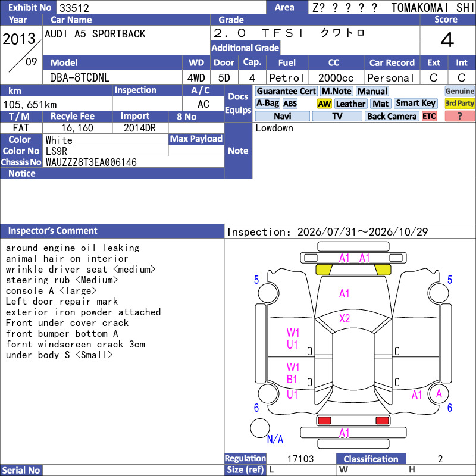
Task: Click the TV equipment badge
Action: tap(337, 116)
